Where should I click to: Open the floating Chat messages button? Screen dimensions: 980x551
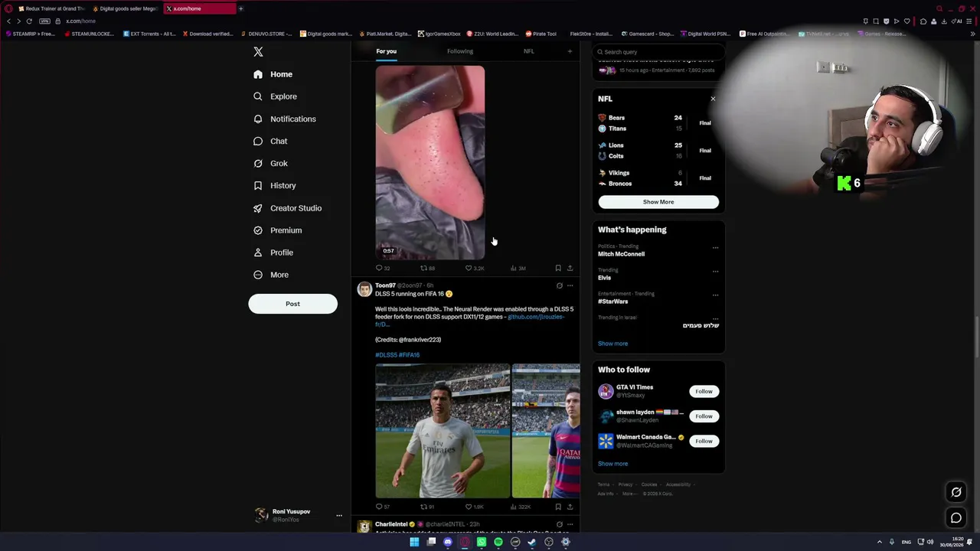click(x=956, y=518)
